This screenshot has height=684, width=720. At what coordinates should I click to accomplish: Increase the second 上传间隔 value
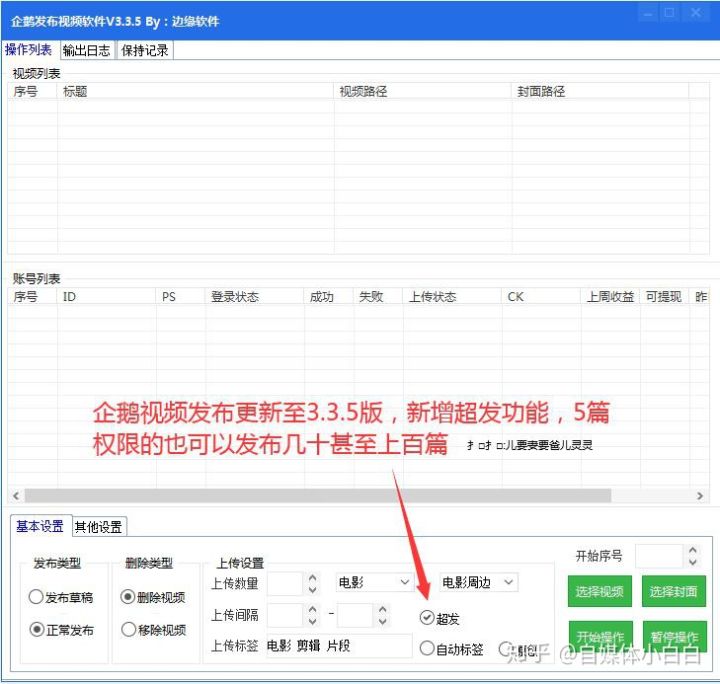382,610
